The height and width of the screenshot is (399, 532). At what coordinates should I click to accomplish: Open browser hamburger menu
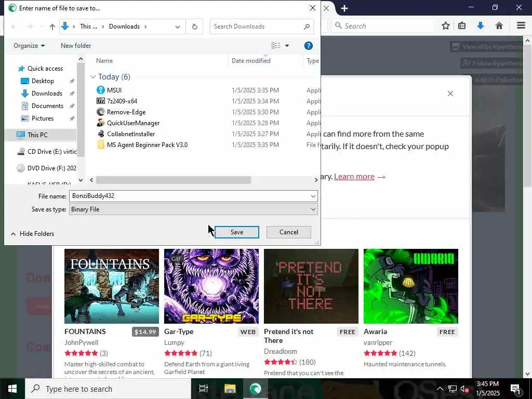click(521, 26)
